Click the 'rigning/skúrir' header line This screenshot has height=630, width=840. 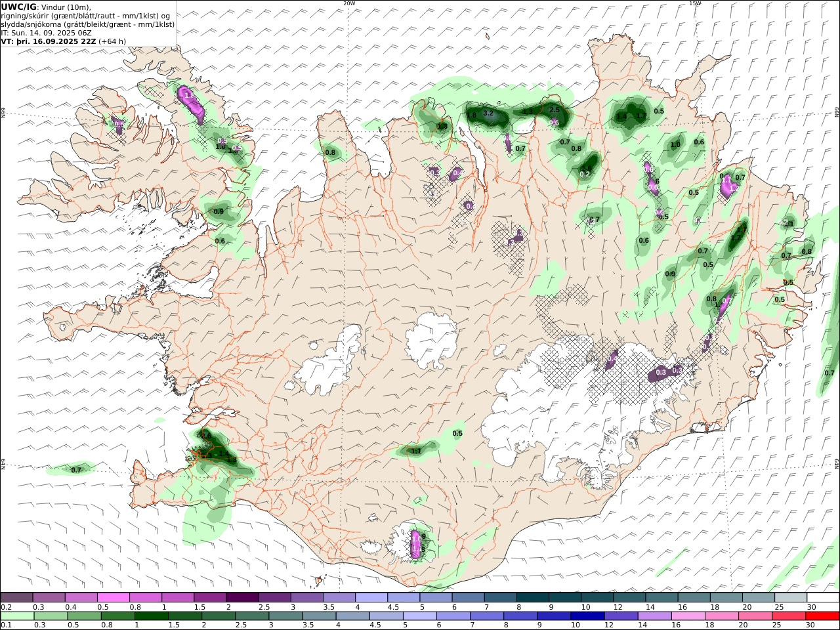point(86,16)
